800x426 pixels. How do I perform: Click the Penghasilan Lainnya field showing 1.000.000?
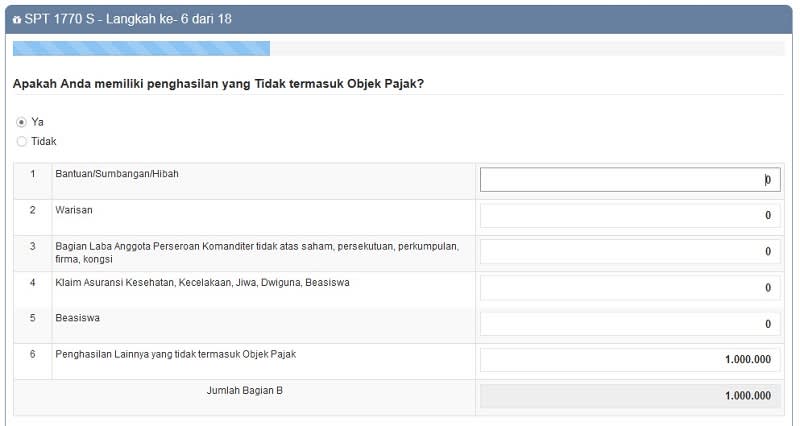point(629,360)
